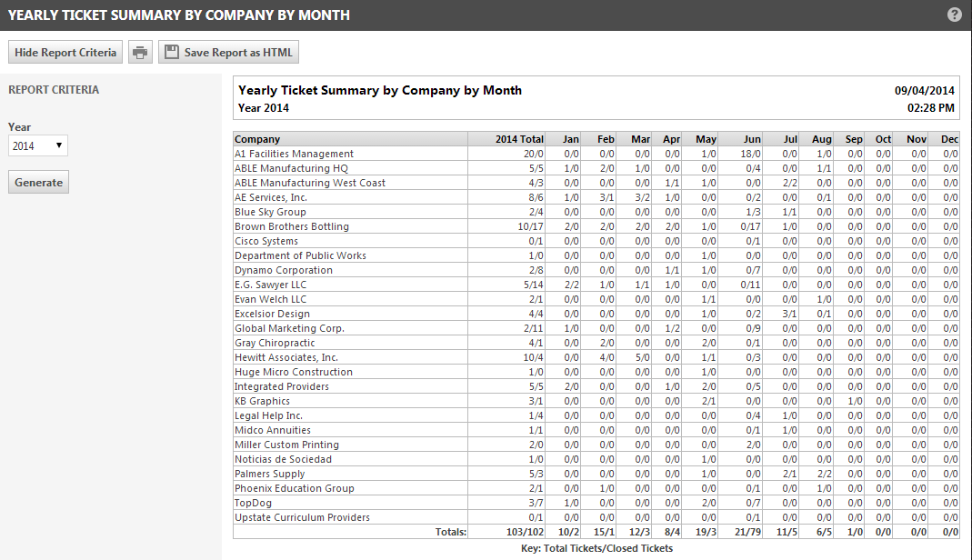972x560 pixels.
Task: Click Hide Report Criteria button
Action: [x=65, y=53]
